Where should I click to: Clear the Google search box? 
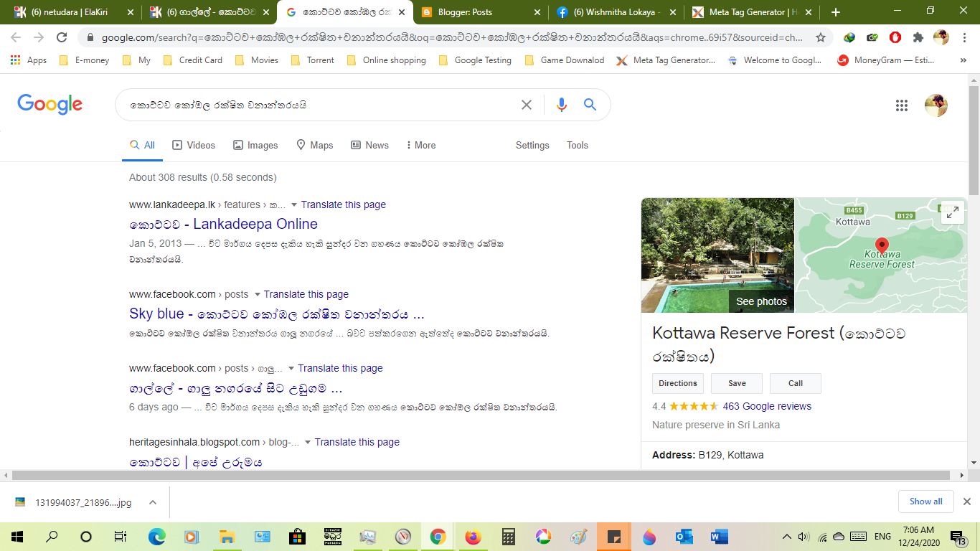pyautogui.click(x=527, y=105)
